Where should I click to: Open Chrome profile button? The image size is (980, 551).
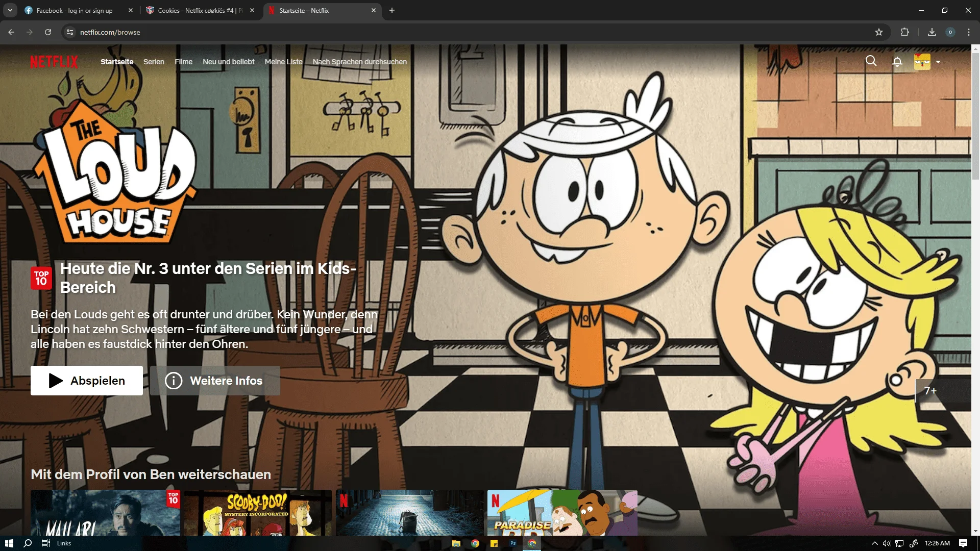coord(950,32)
